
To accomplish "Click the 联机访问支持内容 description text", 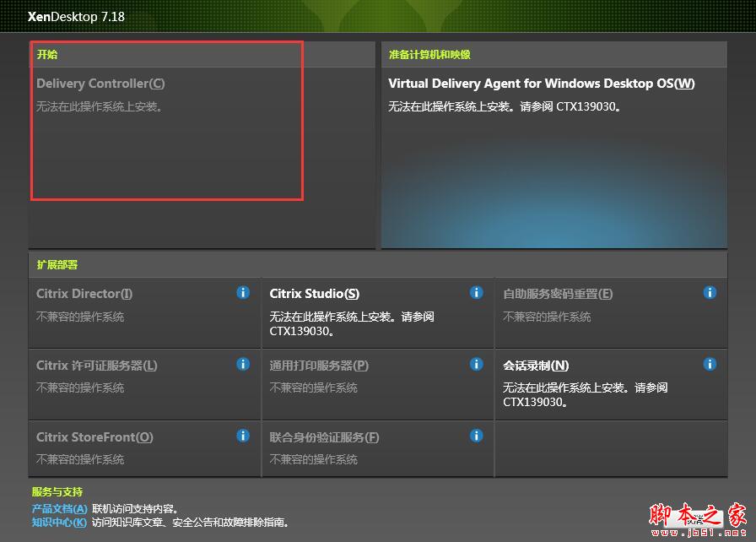I will 135,509.
